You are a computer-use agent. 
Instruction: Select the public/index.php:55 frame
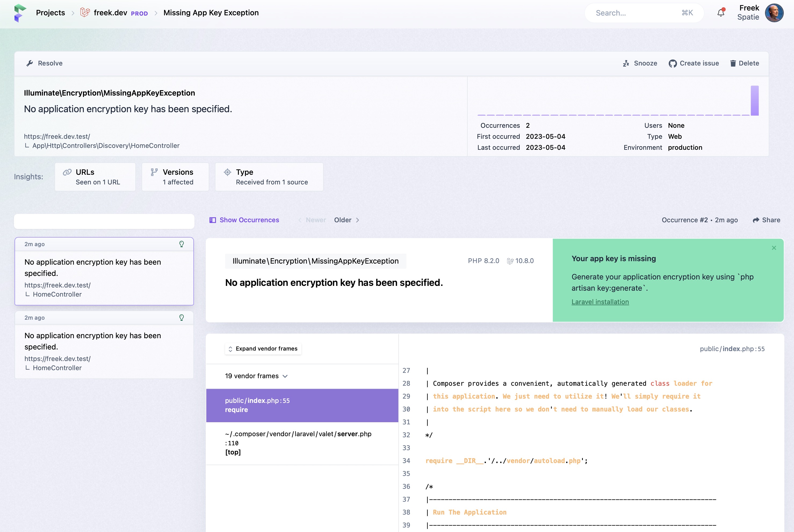(x=302, y=406)
